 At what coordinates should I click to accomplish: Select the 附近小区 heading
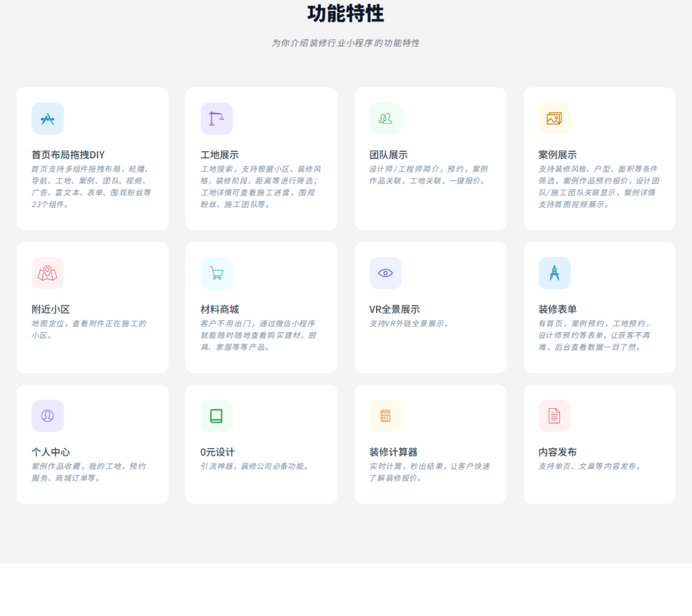click(x=51, y=310)
